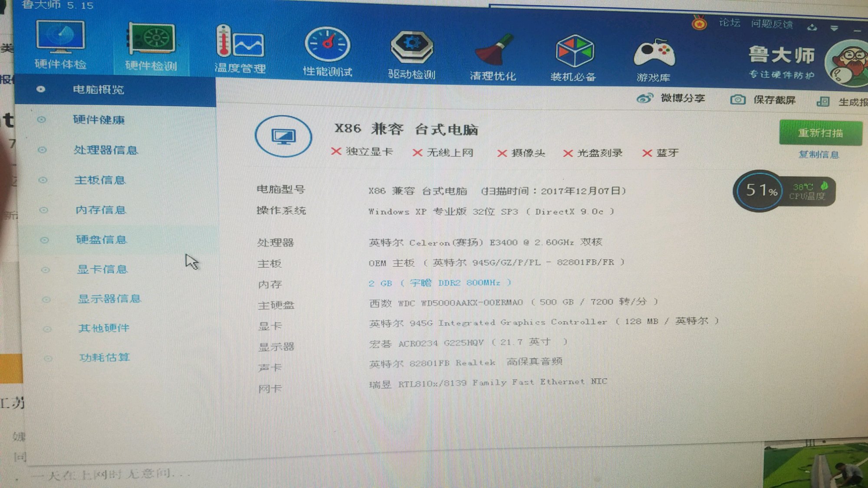This screenshot has width=868, height=488.
Task: Select 处理器信息 in the sidebar
Action: coord(105,150)
